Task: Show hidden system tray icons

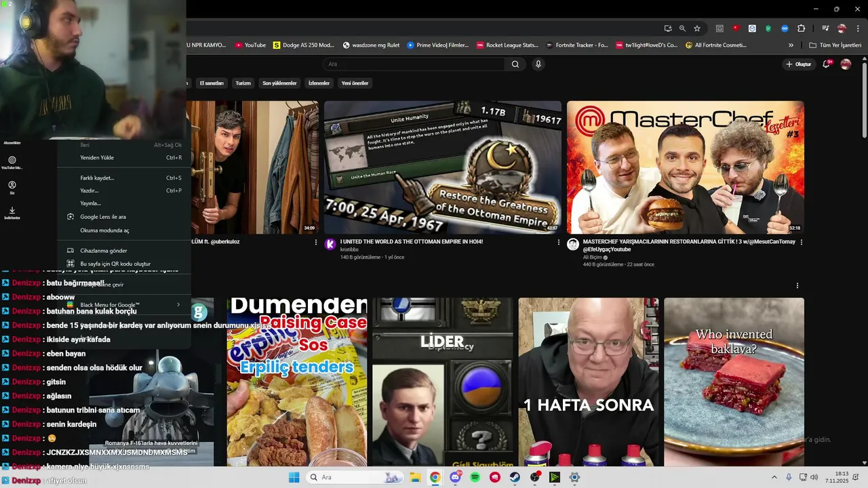Action: [x=774, y=477]
